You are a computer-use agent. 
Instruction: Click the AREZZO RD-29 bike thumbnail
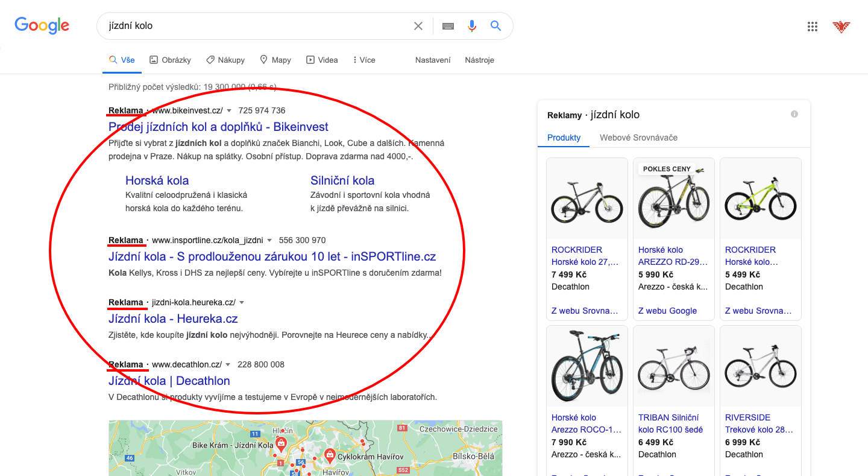pyautogui.click(x=673, y=198)
